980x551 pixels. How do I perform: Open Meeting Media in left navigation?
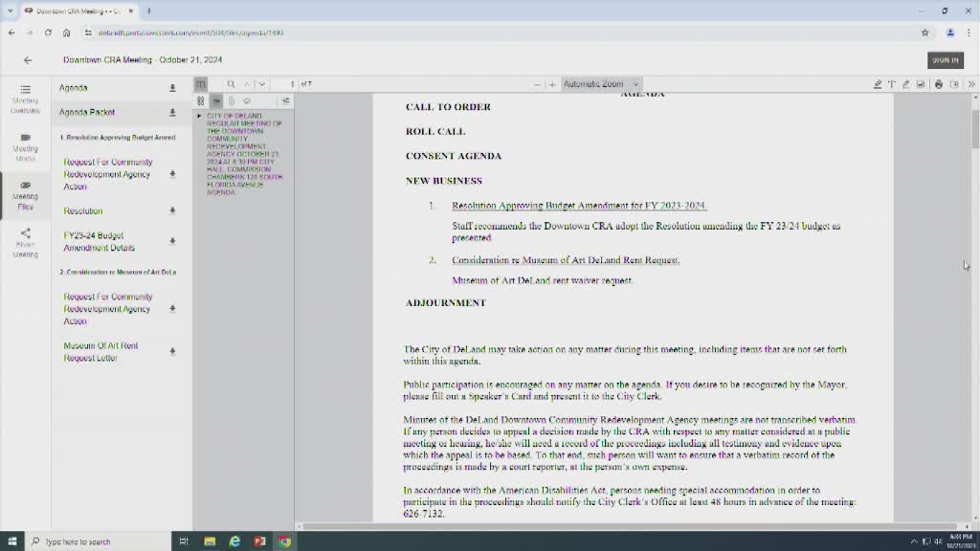tap(25, 147)
